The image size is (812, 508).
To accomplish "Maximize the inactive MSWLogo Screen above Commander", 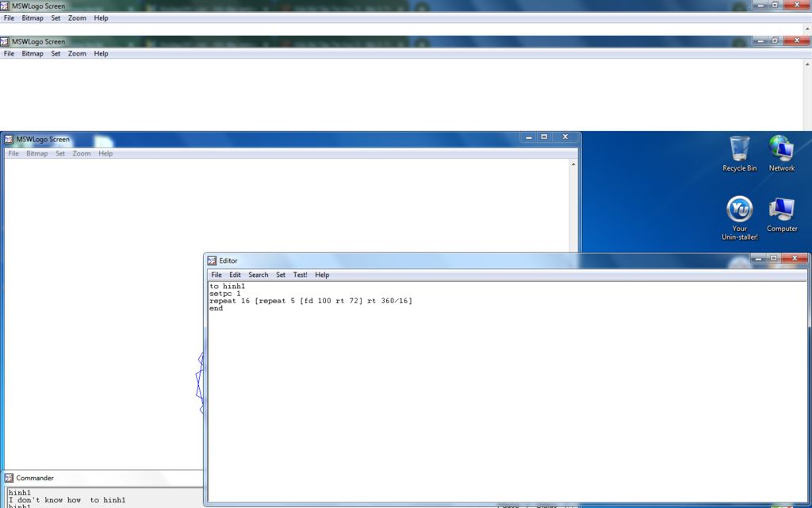I will (x=544, y=137).
